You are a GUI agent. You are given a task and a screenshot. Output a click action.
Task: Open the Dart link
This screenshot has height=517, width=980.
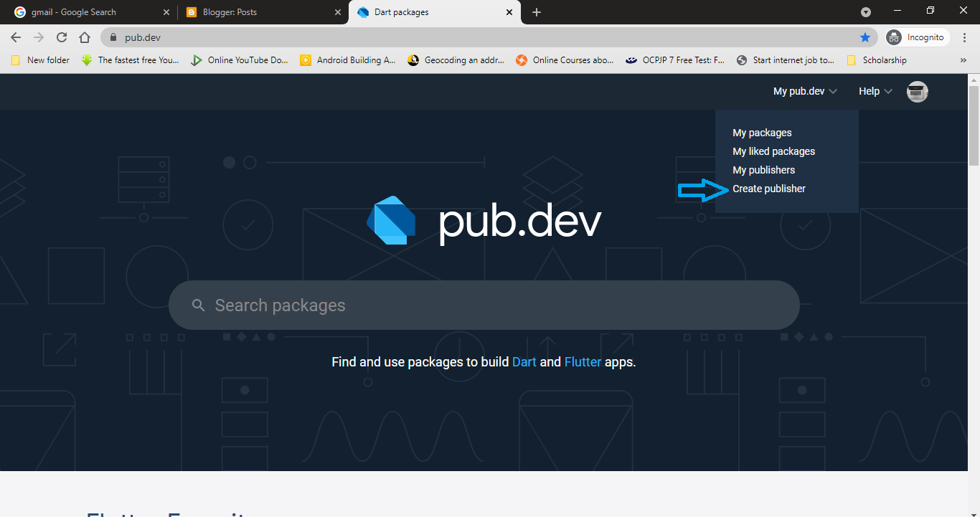pyautogui.click(x=524, y=362)
